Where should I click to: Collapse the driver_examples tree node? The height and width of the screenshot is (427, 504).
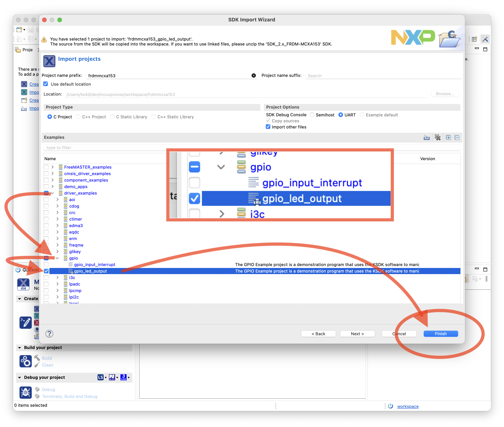click(x=53, y=193)
